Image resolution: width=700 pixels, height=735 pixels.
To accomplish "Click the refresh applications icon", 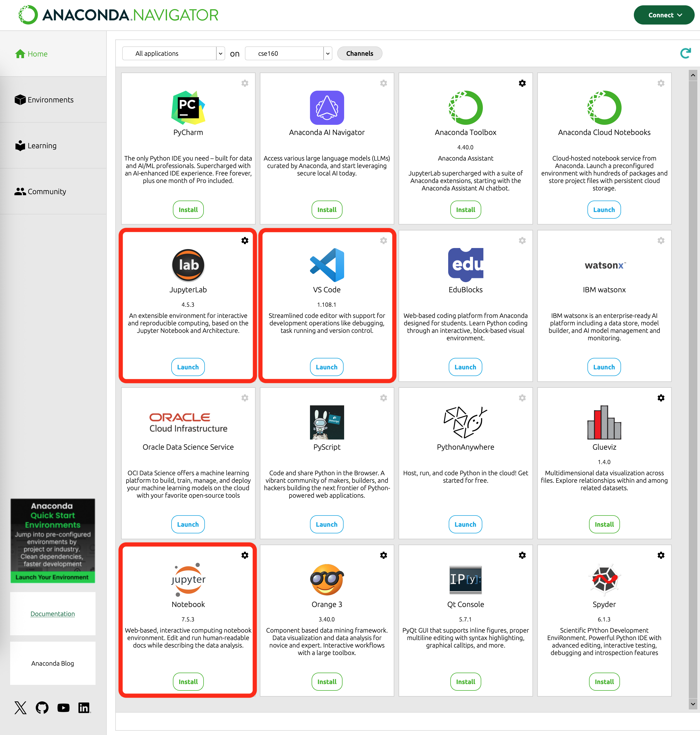I will pos(686,53).
